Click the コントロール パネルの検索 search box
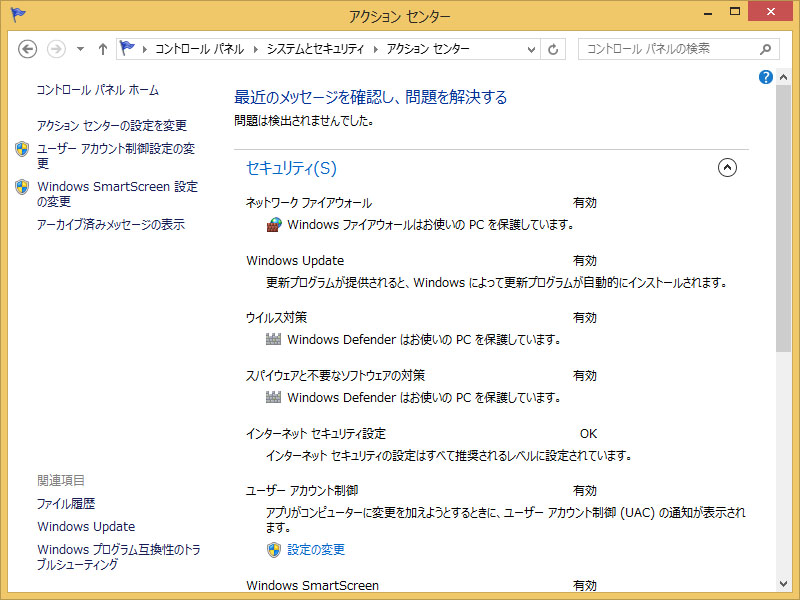The width and height of the screenshot is (800, 600). click(678, 49)
